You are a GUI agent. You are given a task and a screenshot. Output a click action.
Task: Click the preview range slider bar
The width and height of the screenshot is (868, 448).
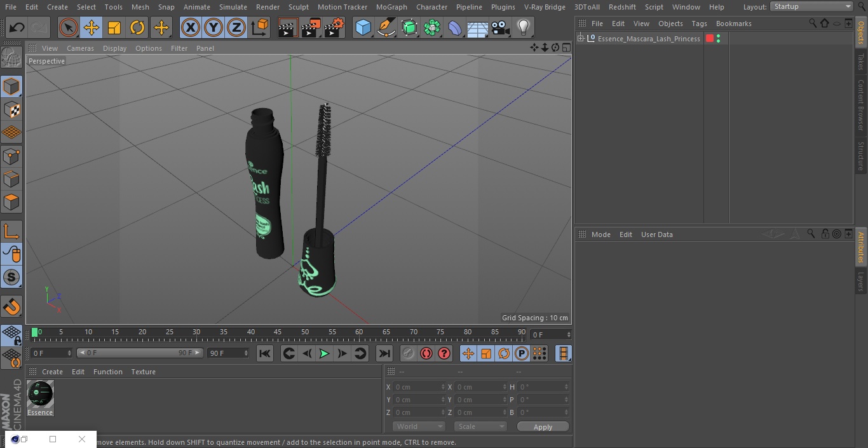coord(140,353)
